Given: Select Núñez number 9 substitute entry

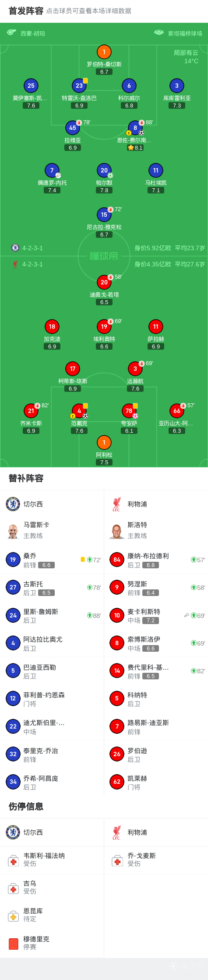Looking at the screenshot, I should [156, 588].
